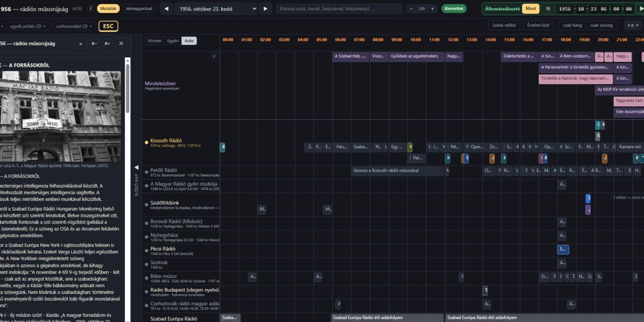Select Kossuth Rádió station dot
The width and height of the screenshot is (644, 322).
click(146, 142)
